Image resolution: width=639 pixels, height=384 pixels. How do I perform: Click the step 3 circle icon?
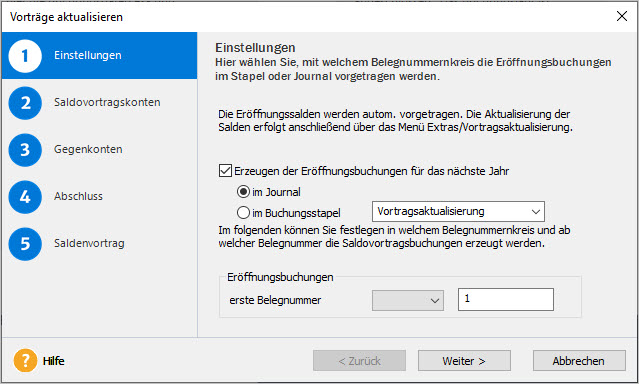pyautogui.click(x=25, y=150)
